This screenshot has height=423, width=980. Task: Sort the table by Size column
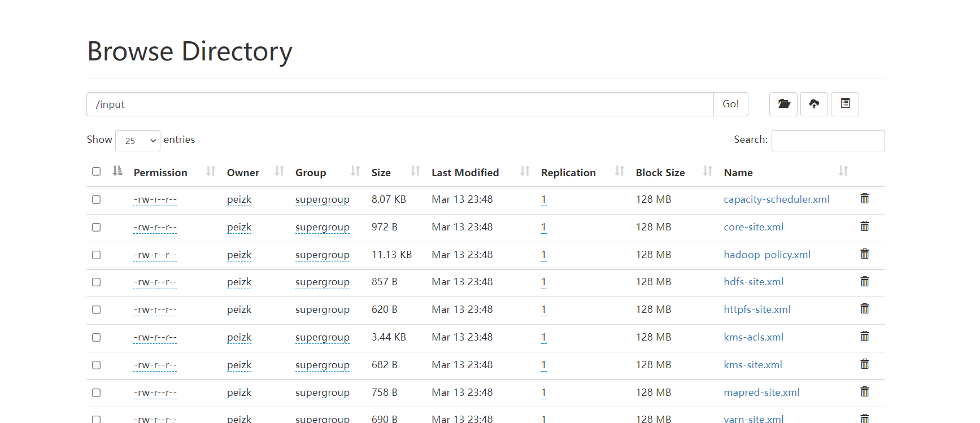(381, 173)
